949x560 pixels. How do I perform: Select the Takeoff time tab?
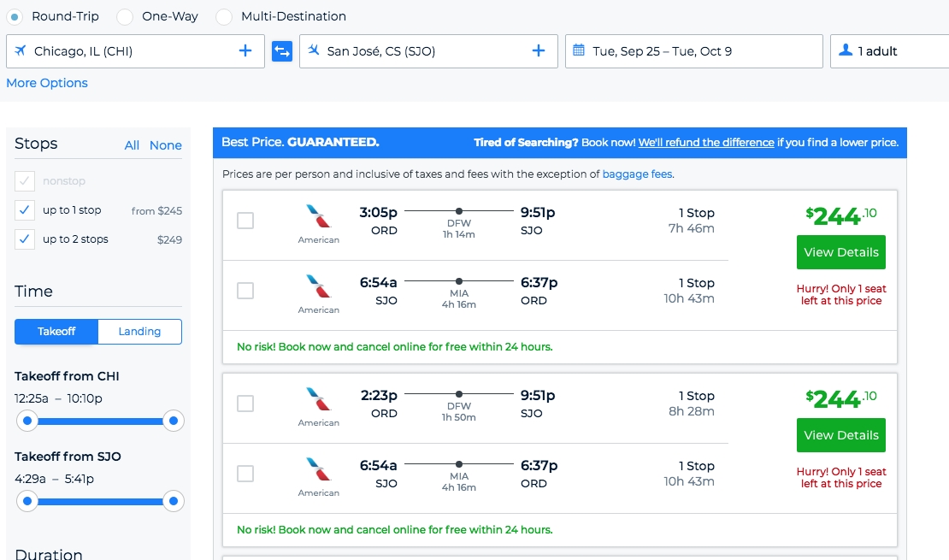coord(56,332)
